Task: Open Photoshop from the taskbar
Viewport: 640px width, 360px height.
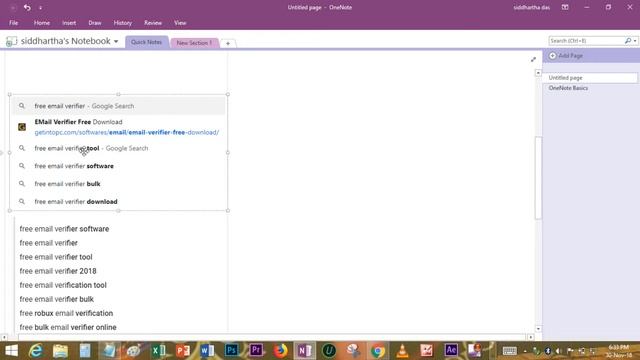Action: coord(231,351)
